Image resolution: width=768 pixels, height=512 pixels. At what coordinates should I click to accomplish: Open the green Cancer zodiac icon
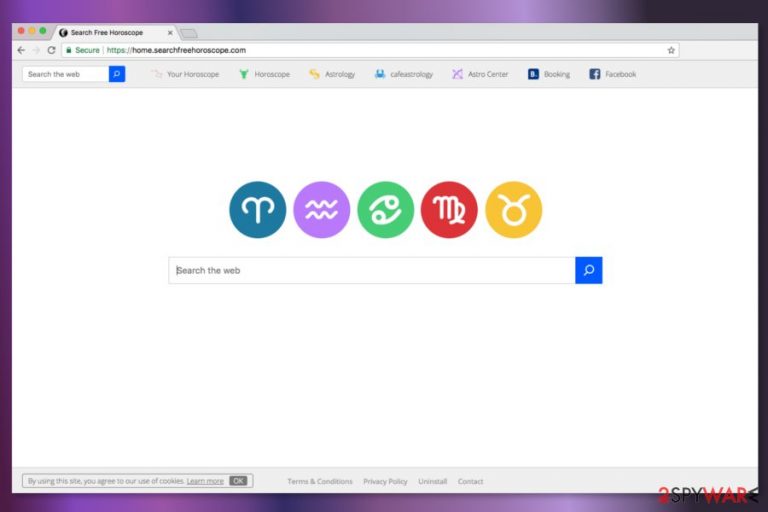(x=385, y=210)
